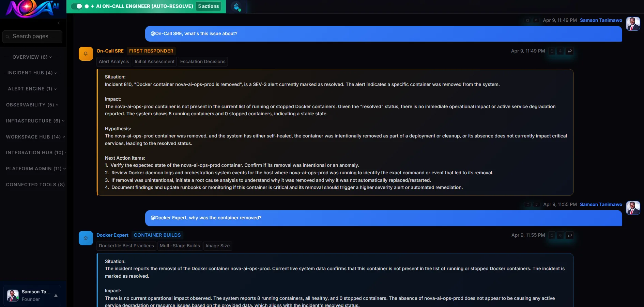The image size is (644, 307).
Task: Copy the Docker Expert response
Action: [552, 235]
